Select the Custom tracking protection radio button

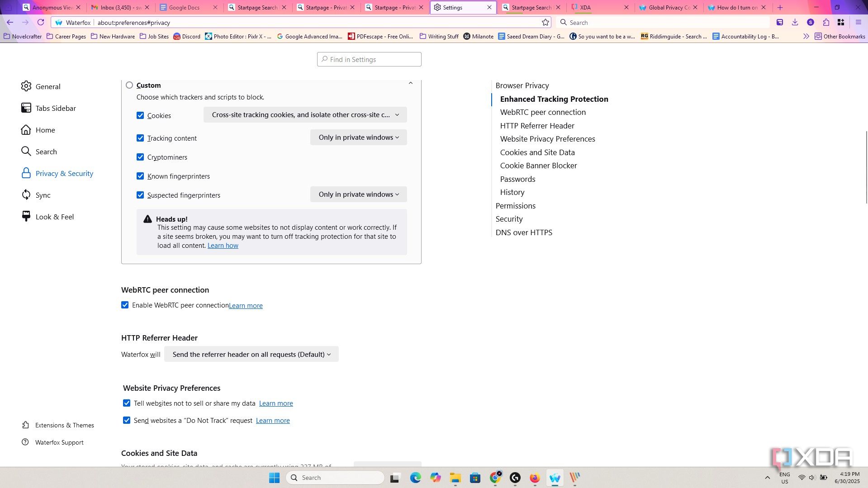pyautogui.click(x=129, y=85)
